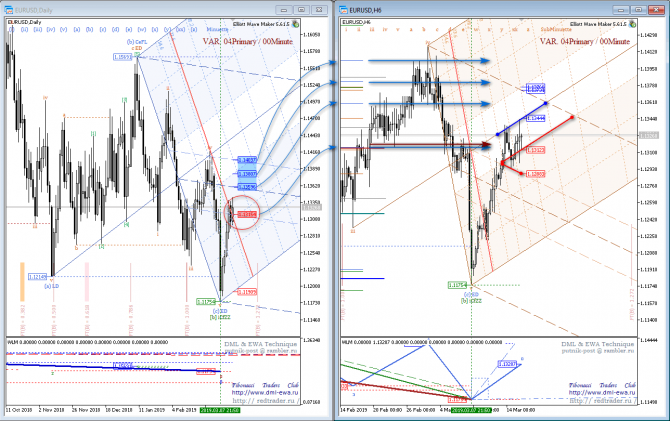Select the a wave label in H6 chart
The image size is (670, 421).
[411, 29]
